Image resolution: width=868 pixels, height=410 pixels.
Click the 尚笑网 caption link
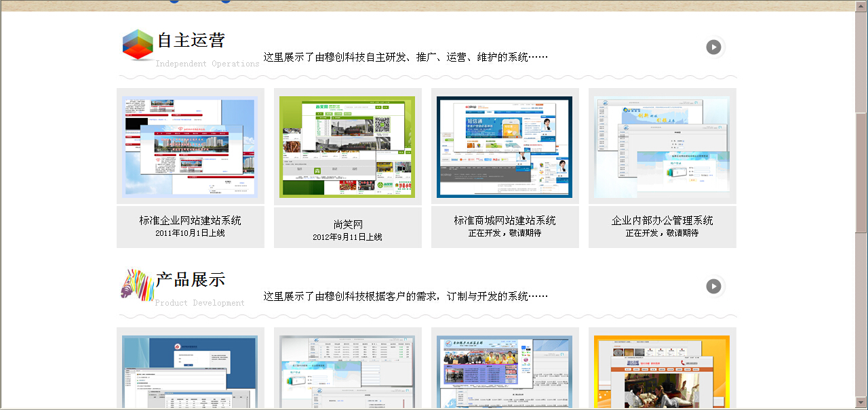348,224
